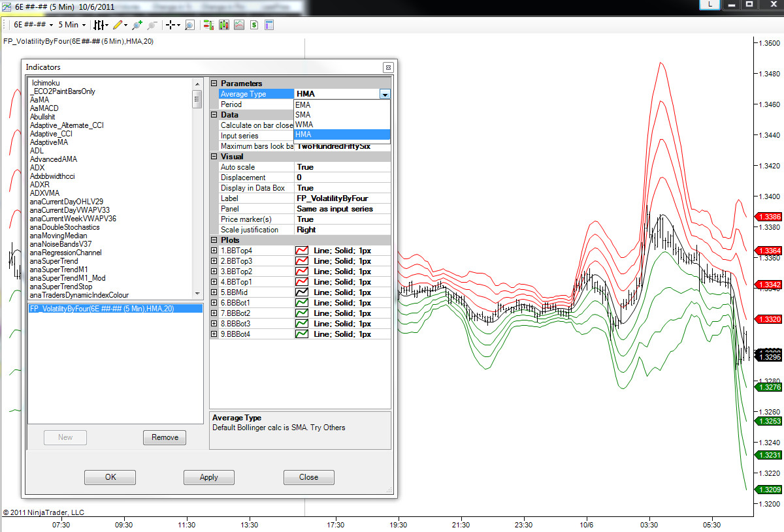Click the red line icon of 4.BBTop1
784x532 pixels.
[302, 282]
